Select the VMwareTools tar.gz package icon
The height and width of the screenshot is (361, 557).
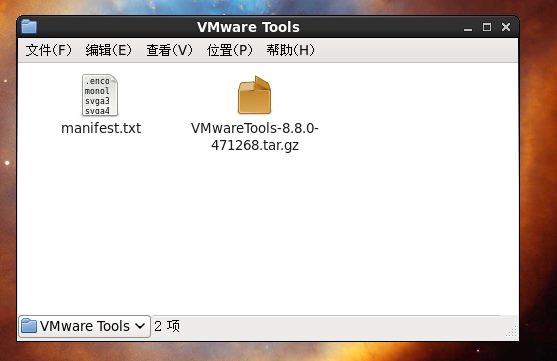click(254, 95)
